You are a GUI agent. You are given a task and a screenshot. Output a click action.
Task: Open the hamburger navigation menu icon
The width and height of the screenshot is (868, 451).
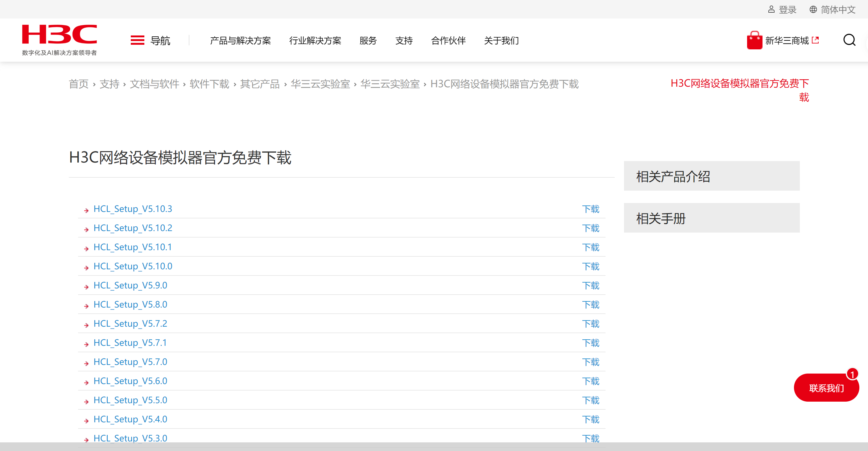click(138, 40)
